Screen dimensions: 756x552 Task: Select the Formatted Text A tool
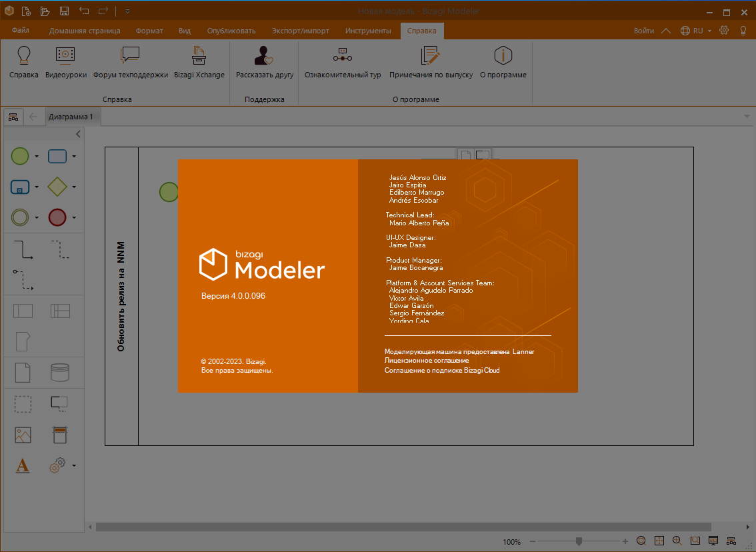(x=23, y=466)
